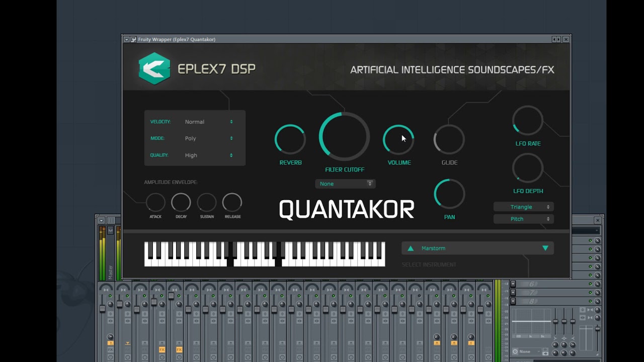Screen dimensions: 644x362
Task: Click the effect slot 8 mix knob
Action: (x=597, y=301)
